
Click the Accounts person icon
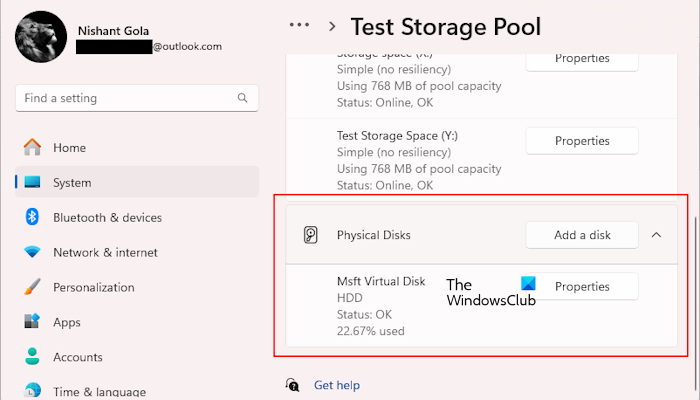(x=32, y=358)
